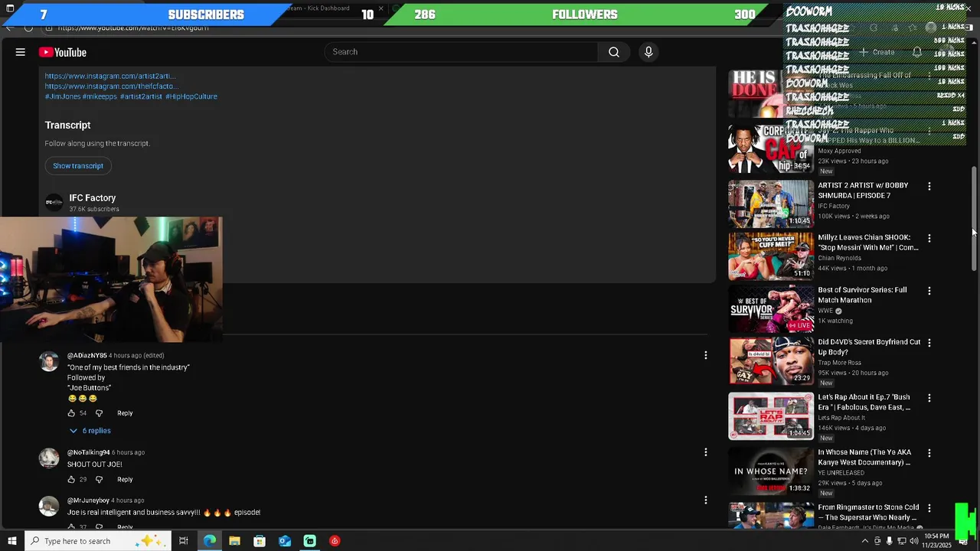
Task: Open the @ADiazNY85 profile picture
Action: click(49, 361)
